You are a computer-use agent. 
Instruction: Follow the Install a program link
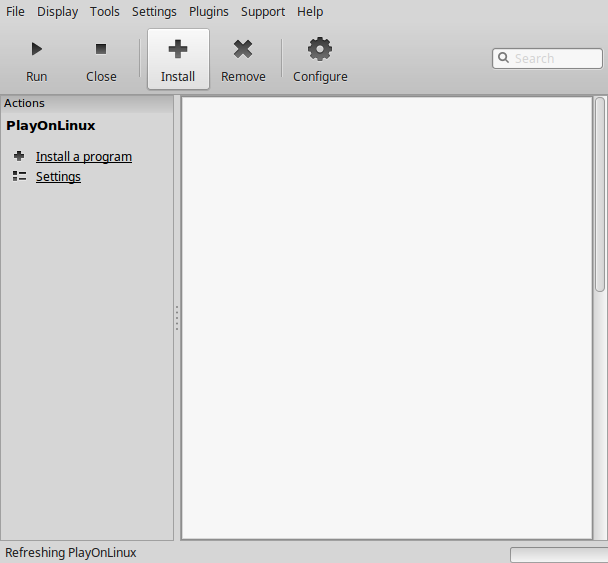pos(84,157)
